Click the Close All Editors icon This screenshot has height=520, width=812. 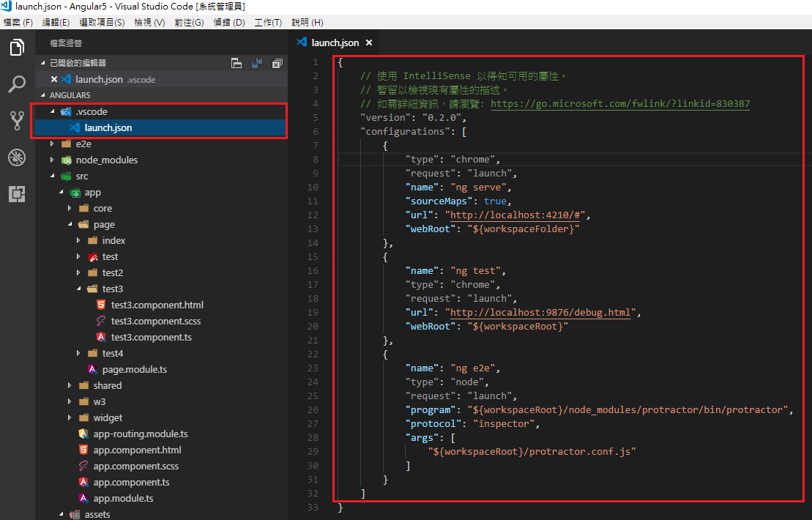tap(277, 64)
